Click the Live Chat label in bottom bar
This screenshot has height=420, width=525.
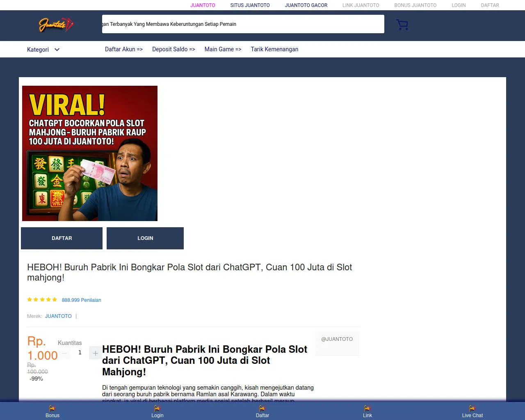coord(472,415)
